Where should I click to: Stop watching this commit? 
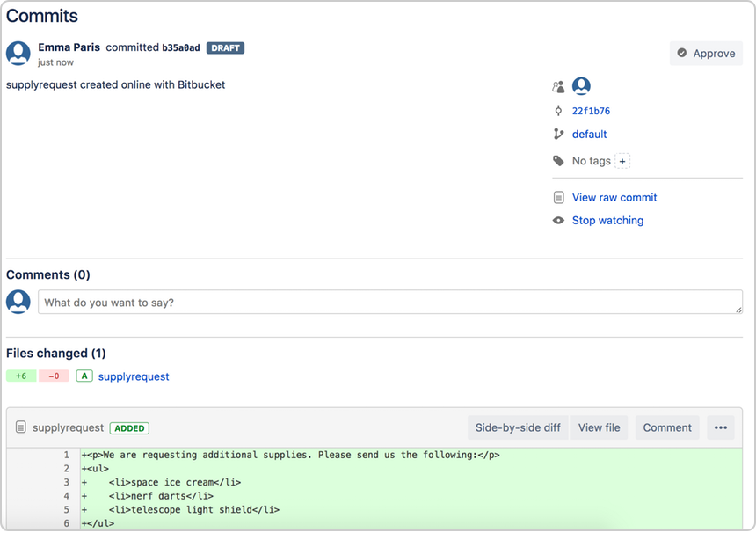[607, 220]
